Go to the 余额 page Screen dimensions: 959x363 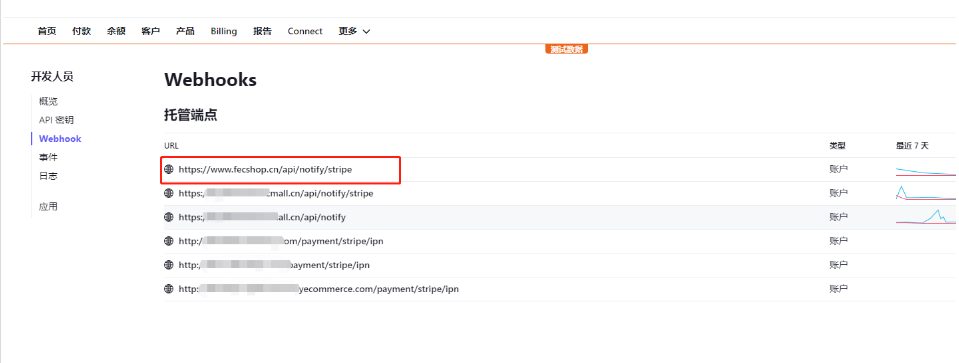116,31
